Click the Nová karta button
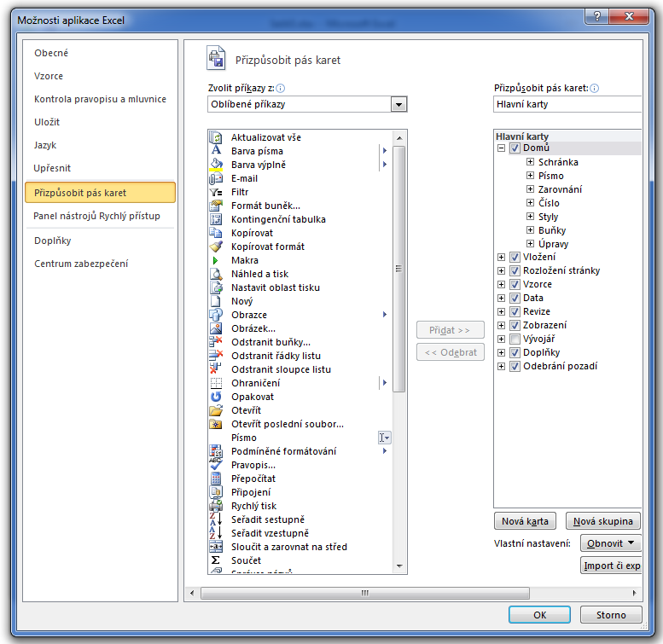This screenshot has width=663, height=644. 525,521
